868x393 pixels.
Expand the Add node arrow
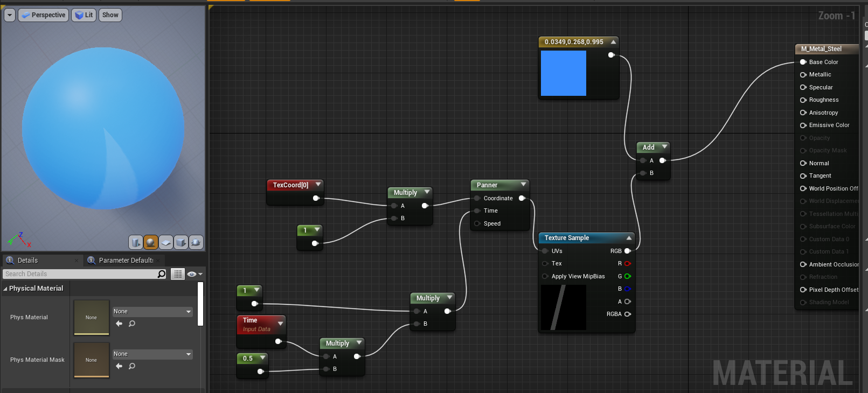pyautogui.click(x=664, y=147)
